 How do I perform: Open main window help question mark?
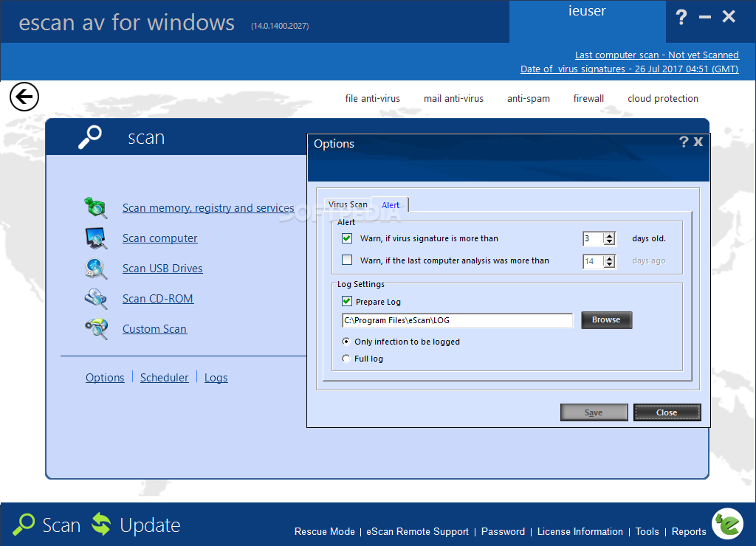[681, 18]
